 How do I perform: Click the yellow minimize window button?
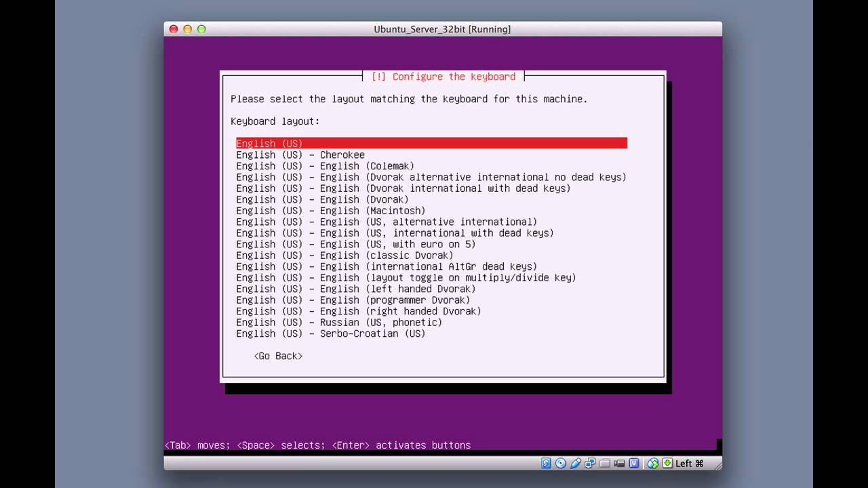click(187, 29)
